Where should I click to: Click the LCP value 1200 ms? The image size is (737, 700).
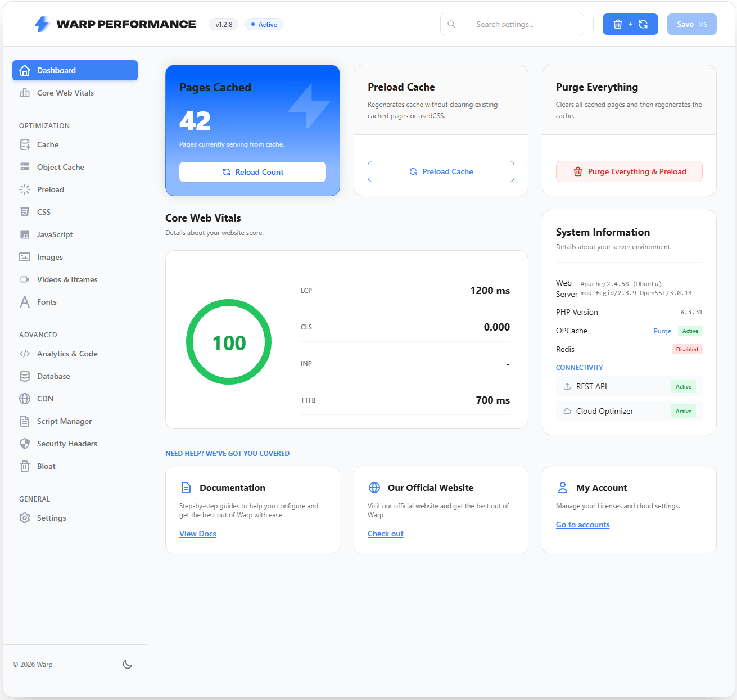(x=490, y=291)
